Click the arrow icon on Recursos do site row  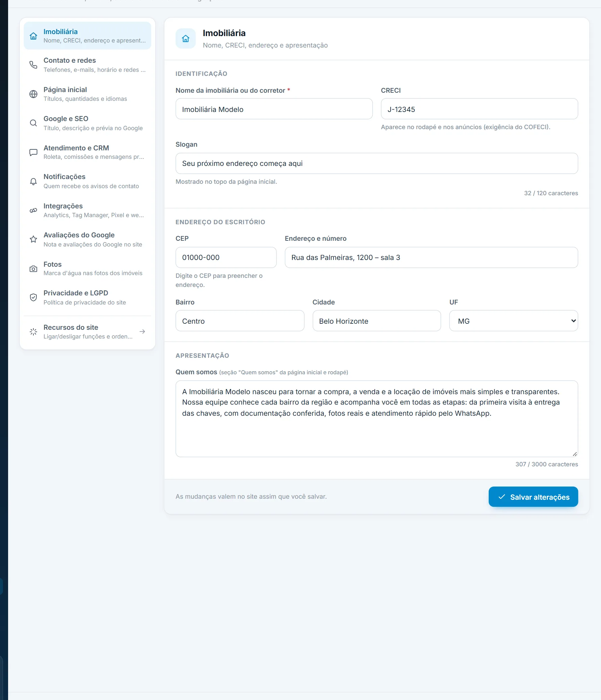pyautogui.click(x=142, y=332)
